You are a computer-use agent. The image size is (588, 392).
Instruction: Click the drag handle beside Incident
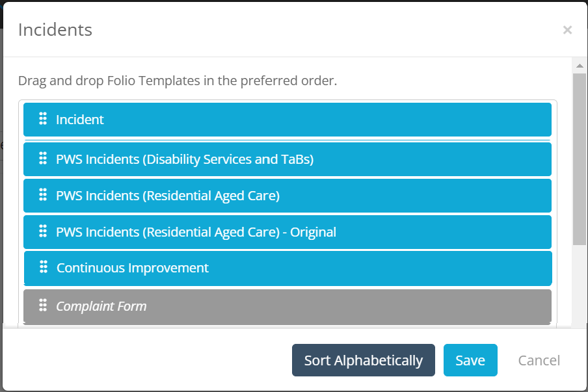click(x=43, y=118)
